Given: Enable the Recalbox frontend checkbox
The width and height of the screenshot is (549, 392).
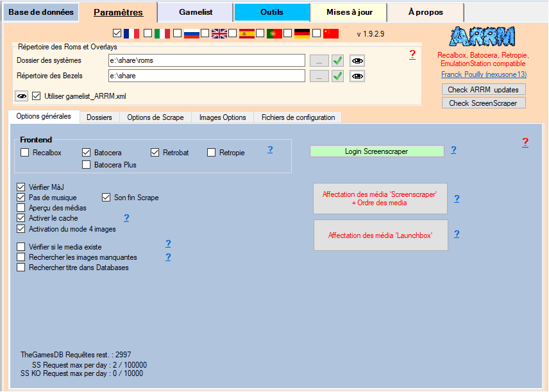Looking at the screenshot, I should 25,153.
